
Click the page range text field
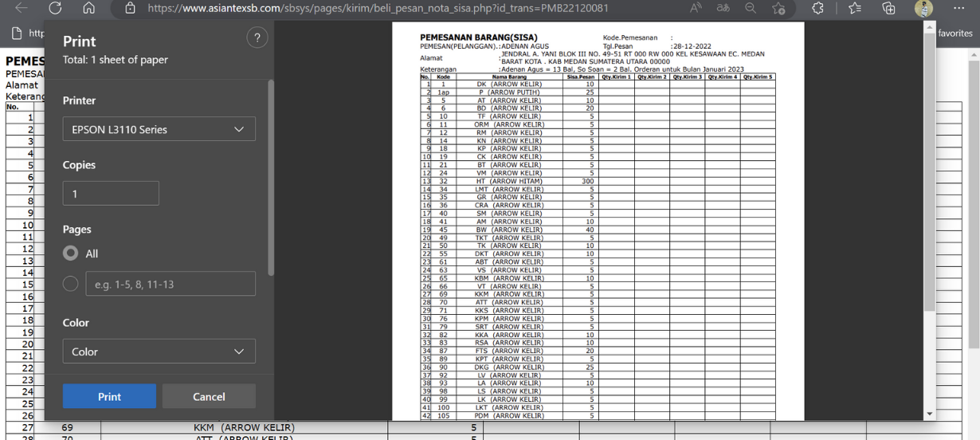[x=171, y=284]
